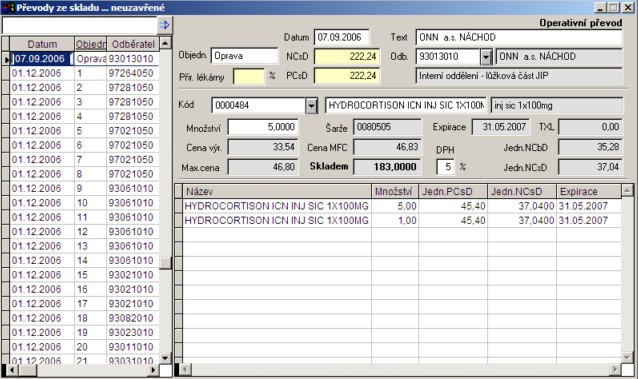The width and height of the screenshot is (638, 379).
Task: Click the Text field ONN a.s. NÁCHOD
Action: click(x=519, y=37)
